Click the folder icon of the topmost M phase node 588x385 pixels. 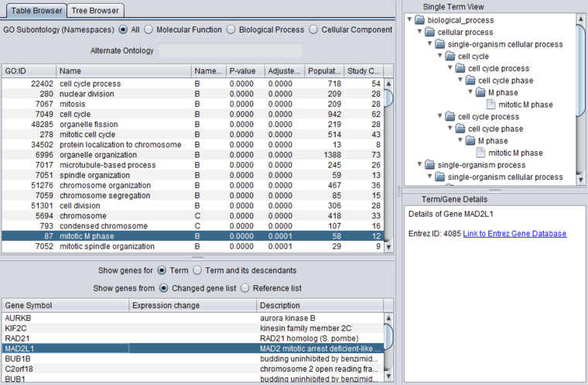pos(480,92)
